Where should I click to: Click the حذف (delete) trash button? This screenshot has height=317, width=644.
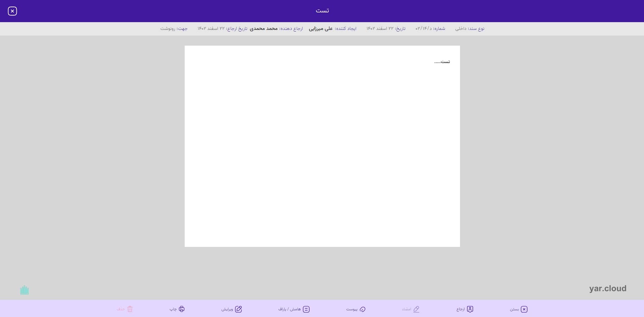click(125, 309)
